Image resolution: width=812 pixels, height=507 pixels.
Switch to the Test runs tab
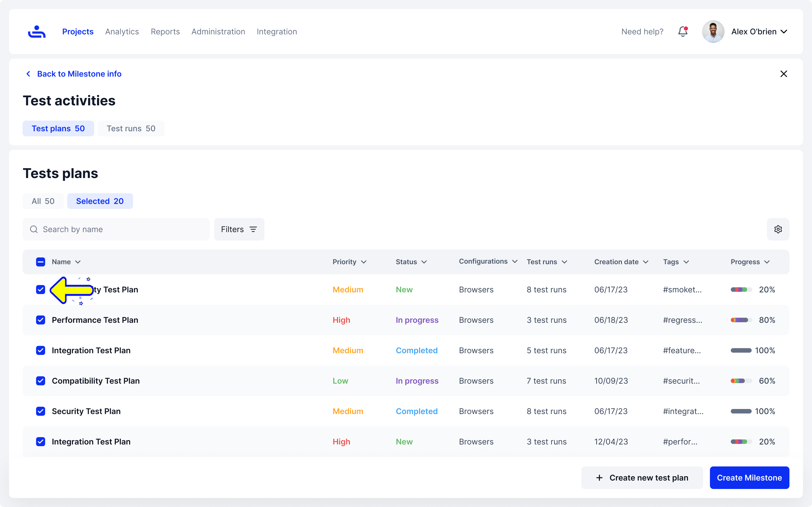point(131,128)
